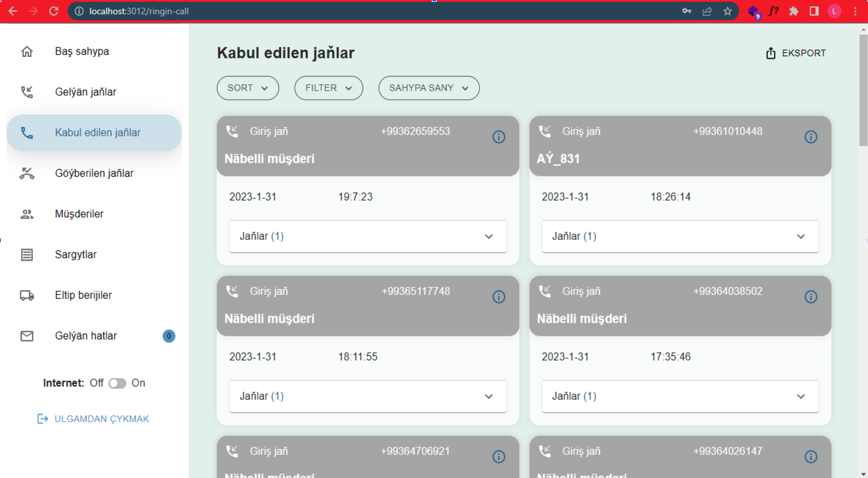Go to Baş sahypa
868x478 pixels.
(x=94, y=52)
